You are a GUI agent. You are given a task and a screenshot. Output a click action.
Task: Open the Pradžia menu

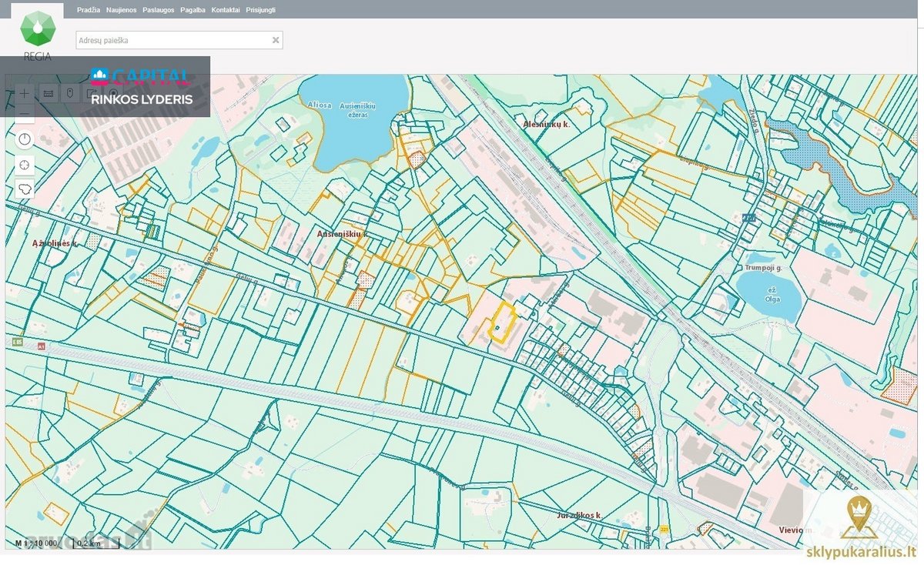click(89, 10)
